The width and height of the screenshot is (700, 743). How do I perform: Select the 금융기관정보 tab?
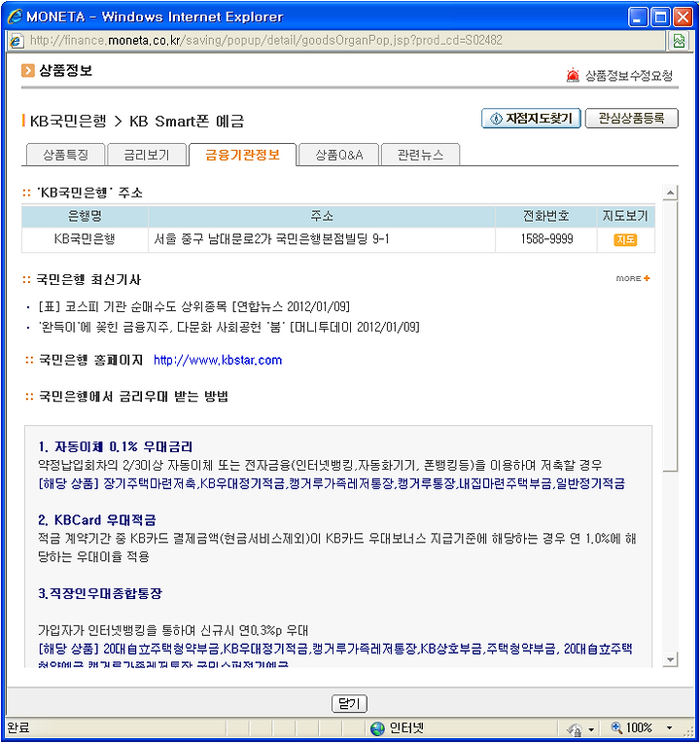tap(242, 155)
